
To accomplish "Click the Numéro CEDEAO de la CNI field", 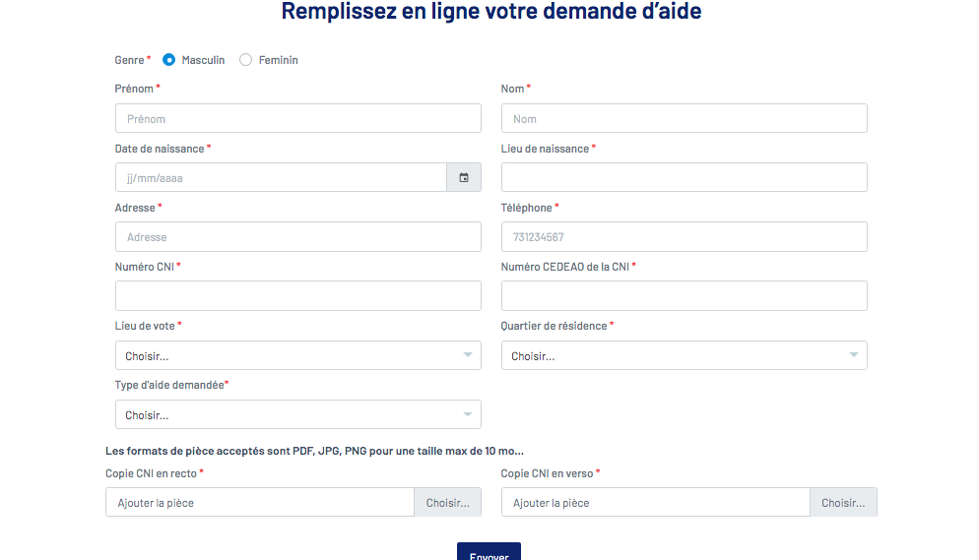I will click(684, 295).
